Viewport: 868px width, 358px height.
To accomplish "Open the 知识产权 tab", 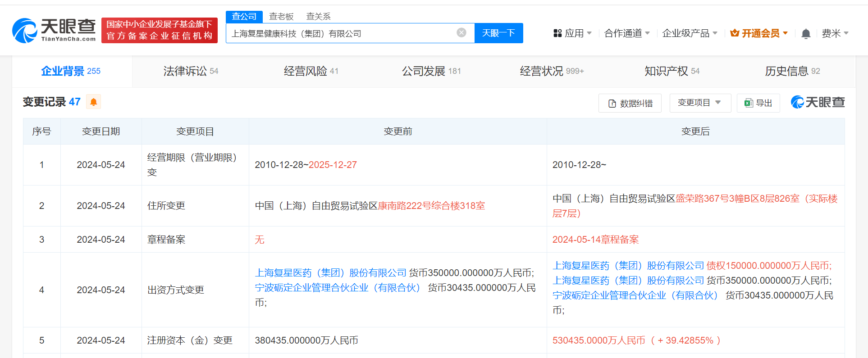I will [672, 71].
